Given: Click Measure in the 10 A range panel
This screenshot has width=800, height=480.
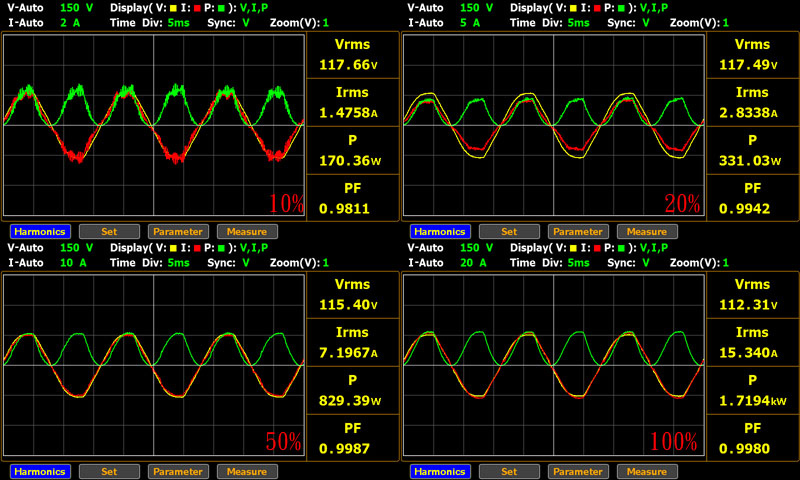Looking at the screenshot, I should 247,471.
